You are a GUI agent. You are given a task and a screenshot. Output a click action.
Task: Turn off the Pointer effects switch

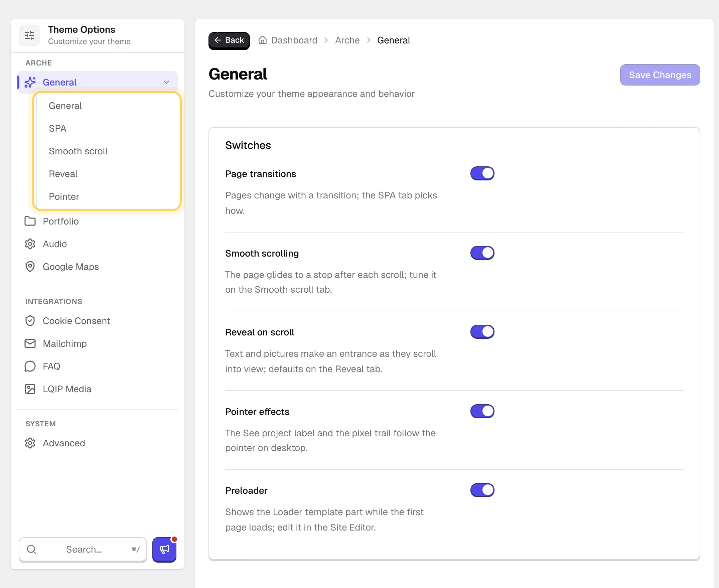[x=482, y=411]
